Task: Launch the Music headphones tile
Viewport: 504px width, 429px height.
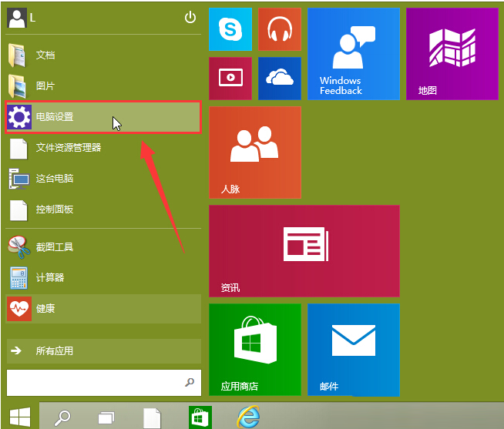Action: [279, 29]
